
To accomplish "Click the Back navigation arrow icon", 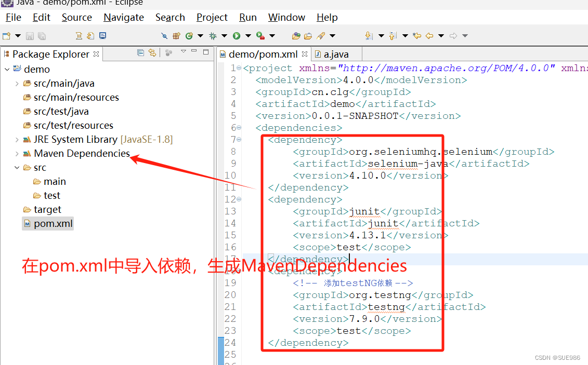I will 428,36.
